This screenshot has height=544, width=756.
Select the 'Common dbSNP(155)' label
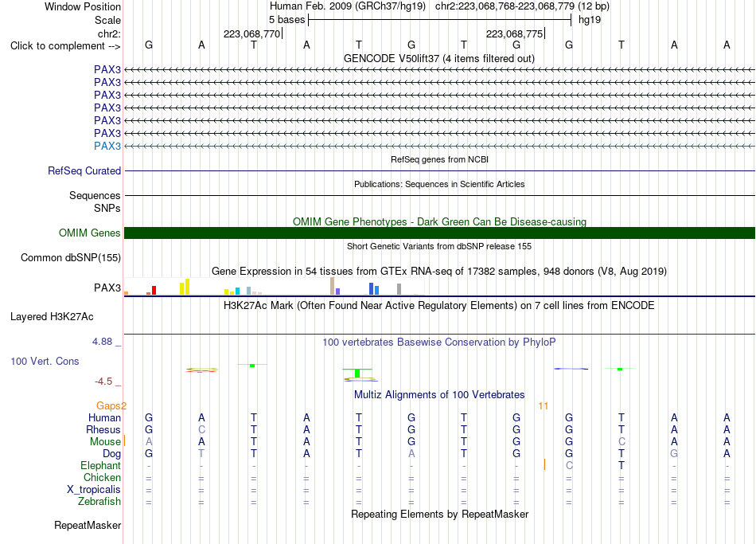[x=70, y=258]
